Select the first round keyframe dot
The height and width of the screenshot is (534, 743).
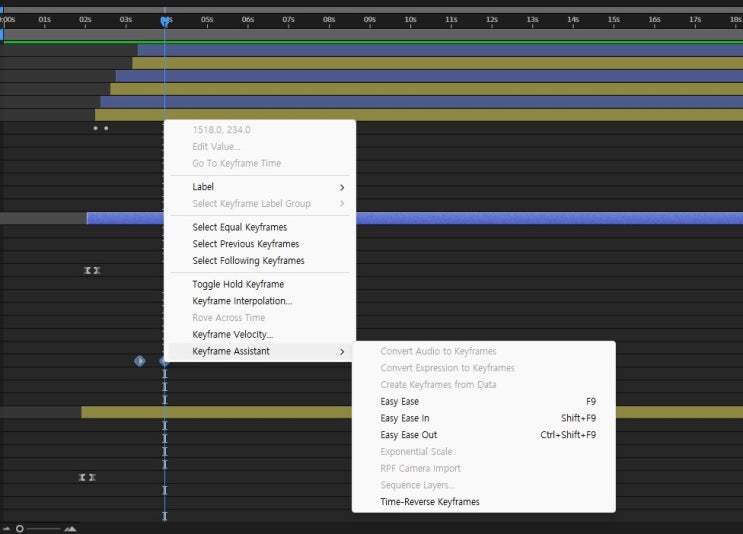pyautogui.click(x=96, y=128)
